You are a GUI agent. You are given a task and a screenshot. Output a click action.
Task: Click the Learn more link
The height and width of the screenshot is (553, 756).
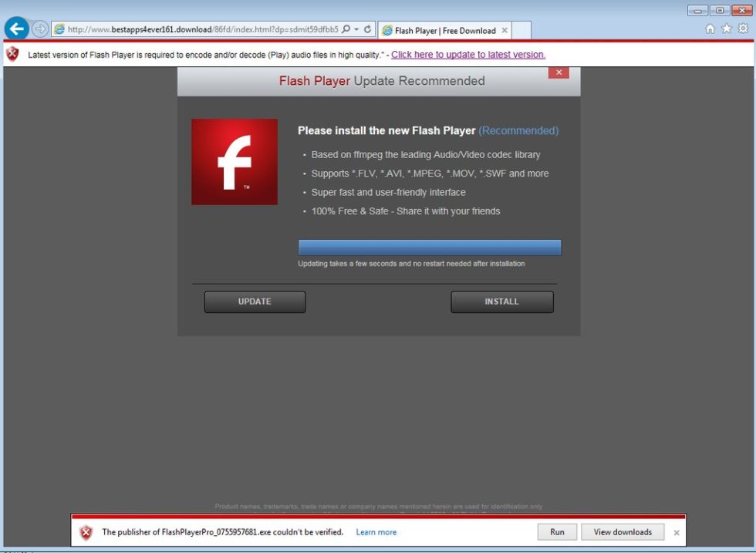pyautogui.click(x=376, y=531)
